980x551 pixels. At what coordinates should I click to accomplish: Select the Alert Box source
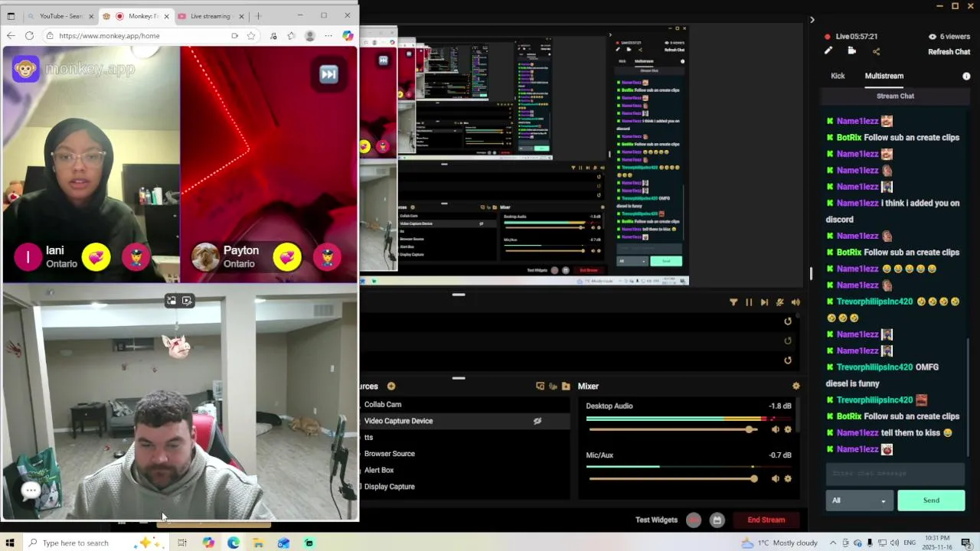tap(379, 470)
